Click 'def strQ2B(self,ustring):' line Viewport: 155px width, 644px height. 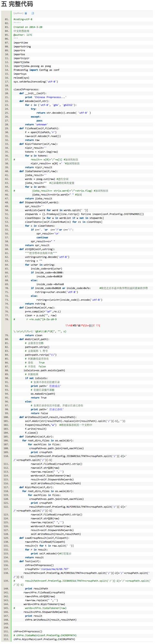pyautogui.click(x=37, y=249)
